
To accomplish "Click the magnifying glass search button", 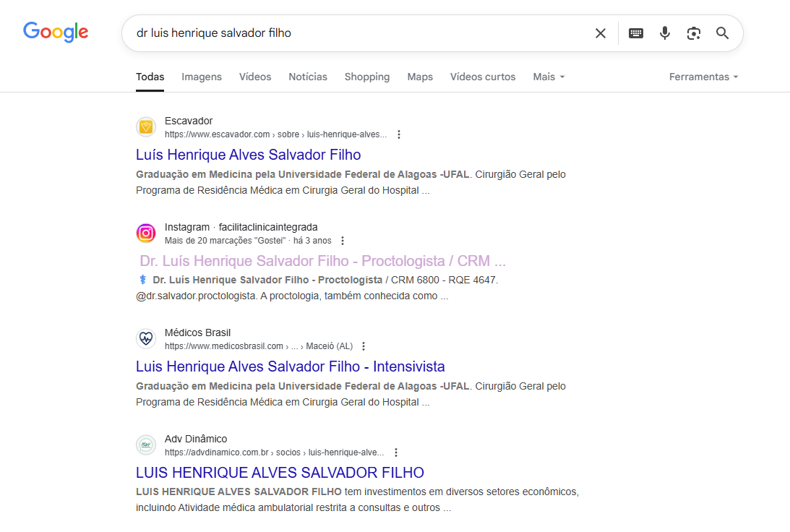I will click(723, 33).
